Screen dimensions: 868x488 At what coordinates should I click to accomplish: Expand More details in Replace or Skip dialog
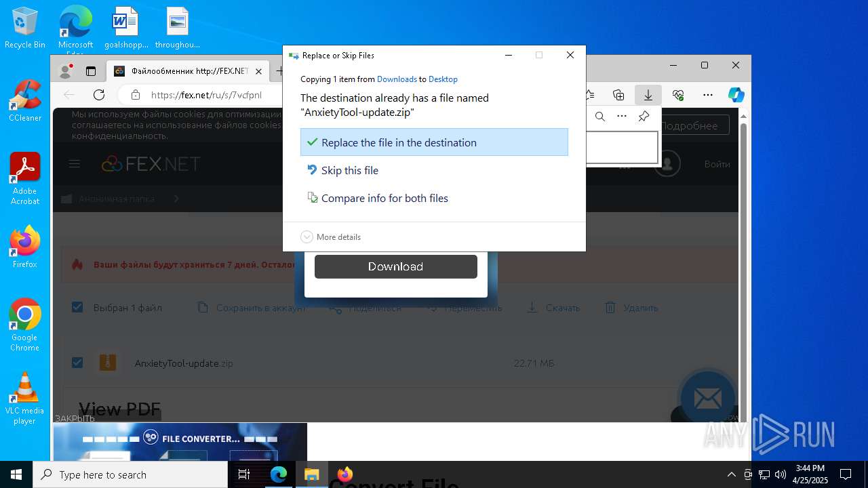click(x=331, y=237)
